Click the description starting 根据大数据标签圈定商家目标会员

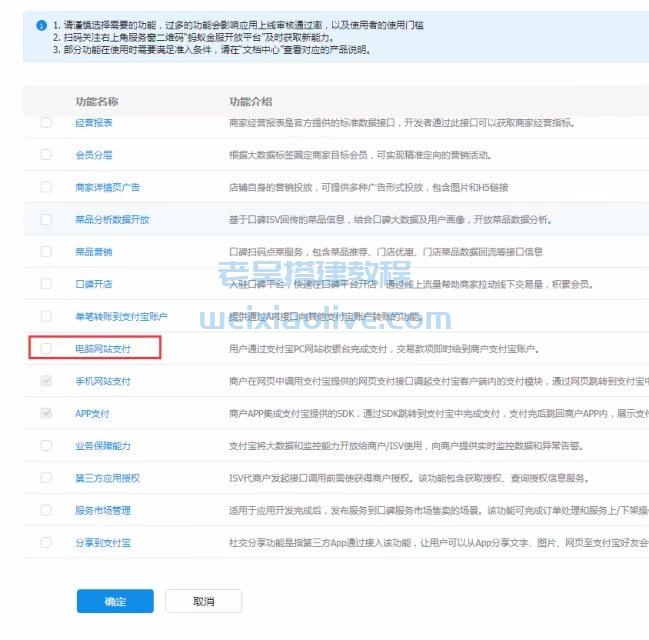pyautogui.click(x=361, y=155)
